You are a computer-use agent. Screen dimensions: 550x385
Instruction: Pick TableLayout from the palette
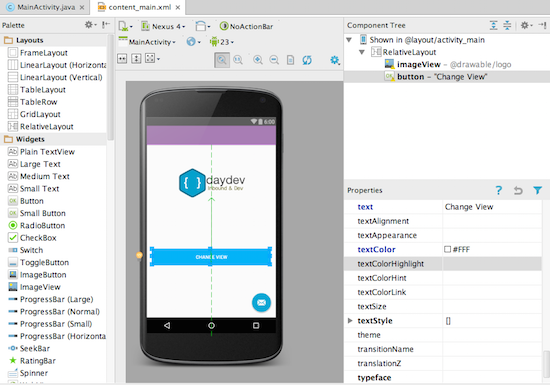[37, 90]
